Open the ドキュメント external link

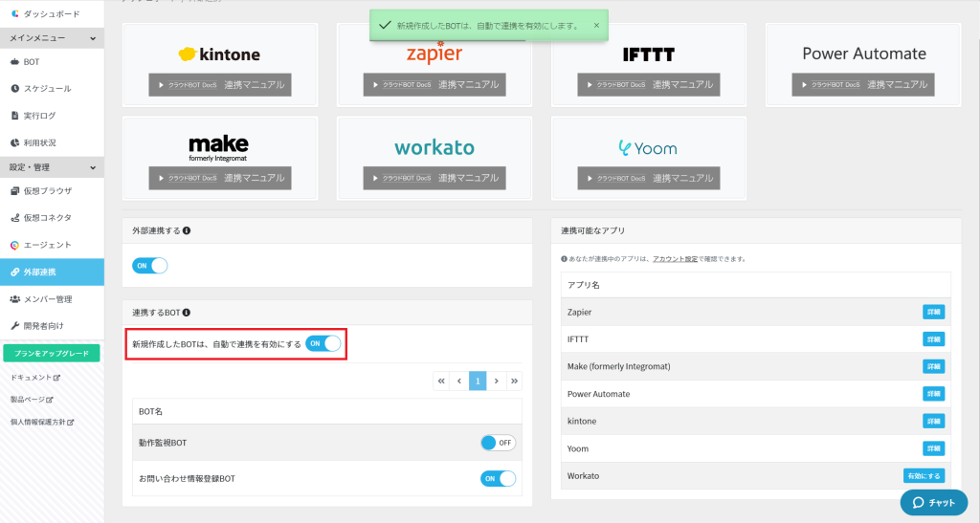(x=35, y=378)
